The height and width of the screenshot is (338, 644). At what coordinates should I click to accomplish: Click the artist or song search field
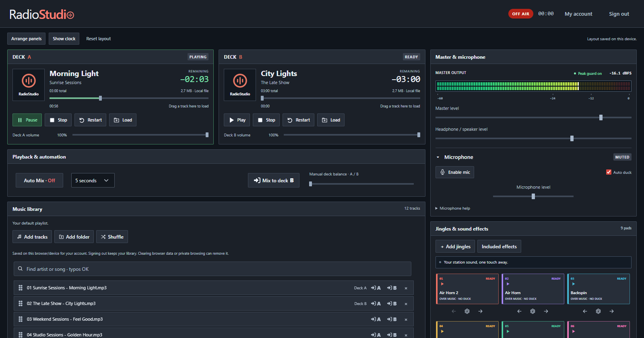[213, 269]
